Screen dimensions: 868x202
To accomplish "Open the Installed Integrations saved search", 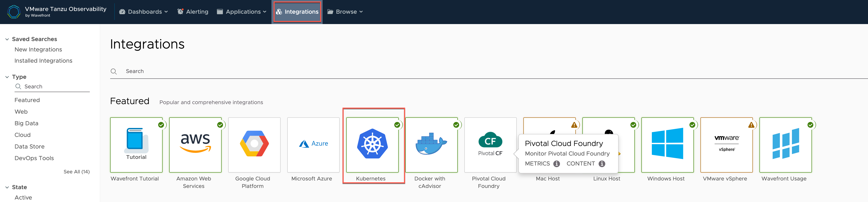I will 43,61.
